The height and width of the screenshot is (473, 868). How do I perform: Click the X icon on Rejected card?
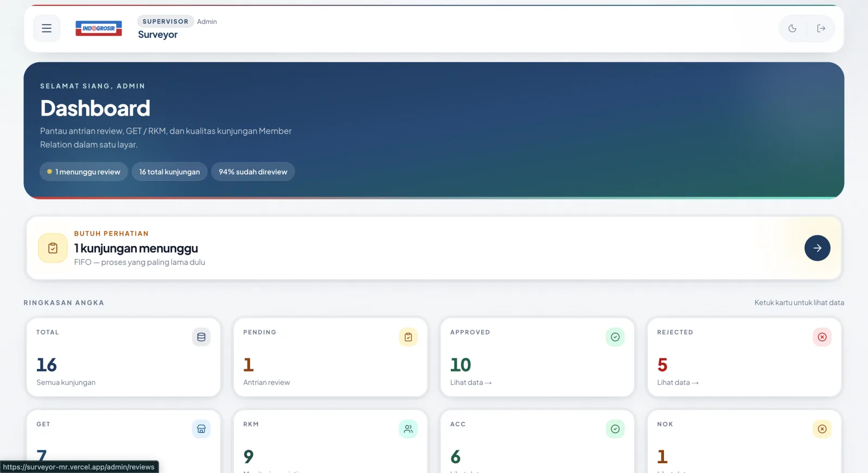(822, 337)
